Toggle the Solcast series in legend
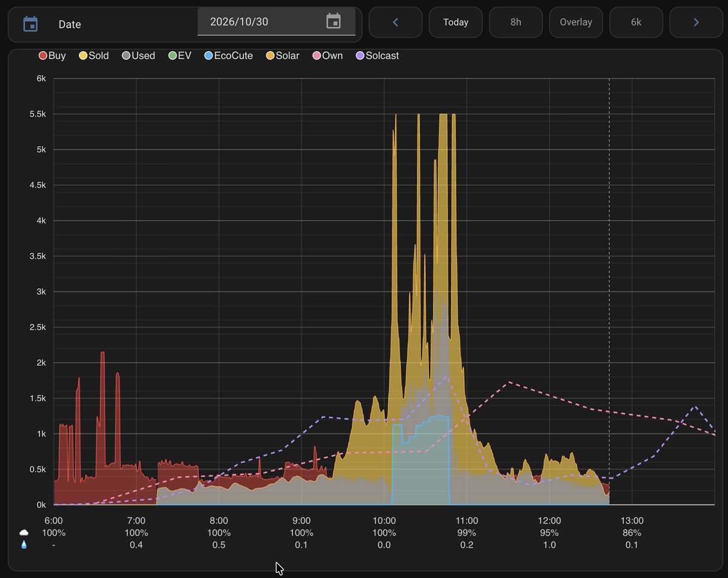Screen dimensions: 728x578 tap(377, 56)
